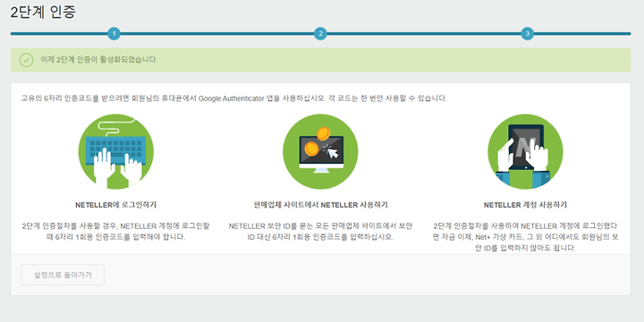
Task: Click the '설정으로 돌아가기' button
Action: 63,275
